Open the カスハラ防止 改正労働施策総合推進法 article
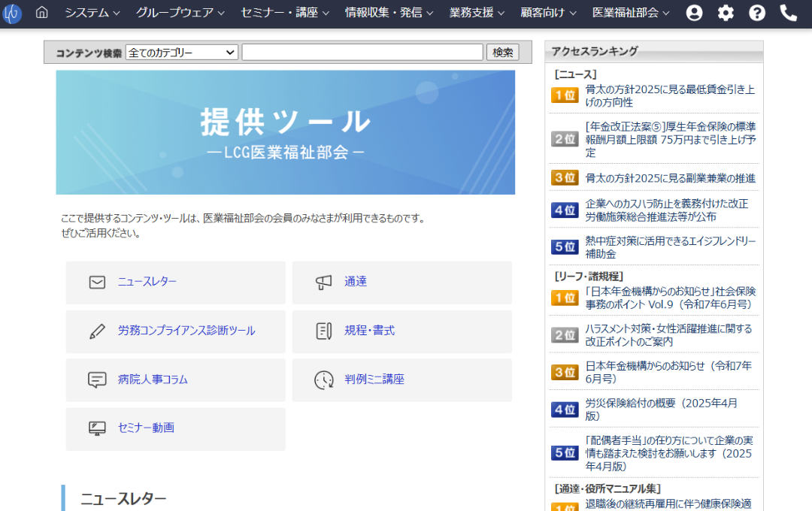The height and width of the screenshot is (511, 812). pos(667,210)
